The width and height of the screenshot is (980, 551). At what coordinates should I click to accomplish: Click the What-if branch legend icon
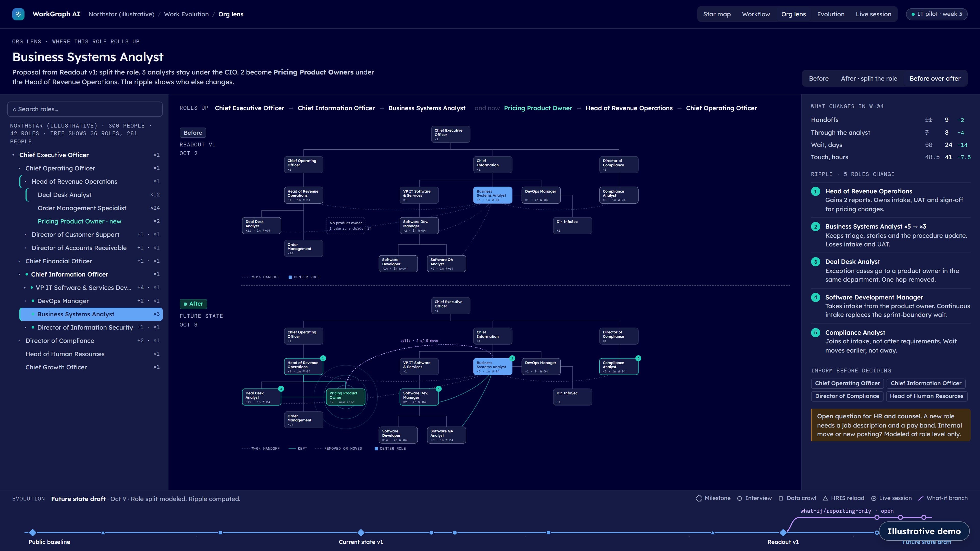click(921, 498)
